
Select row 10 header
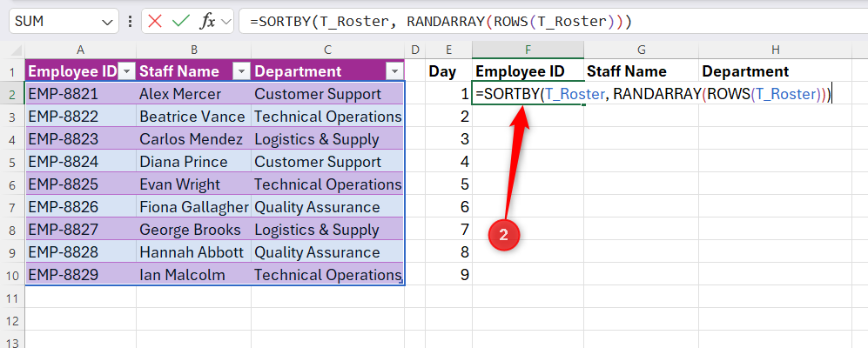(x=12, y=275)
